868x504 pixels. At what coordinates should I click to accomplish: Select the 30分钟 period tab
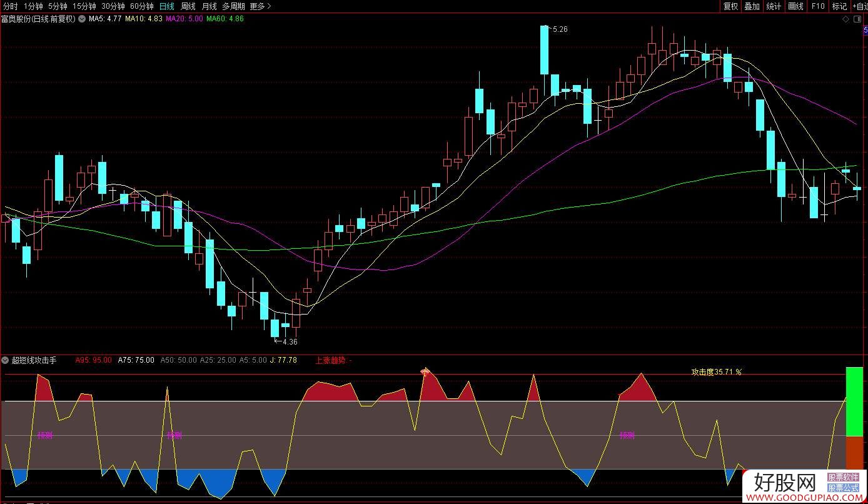click(113, 6)
